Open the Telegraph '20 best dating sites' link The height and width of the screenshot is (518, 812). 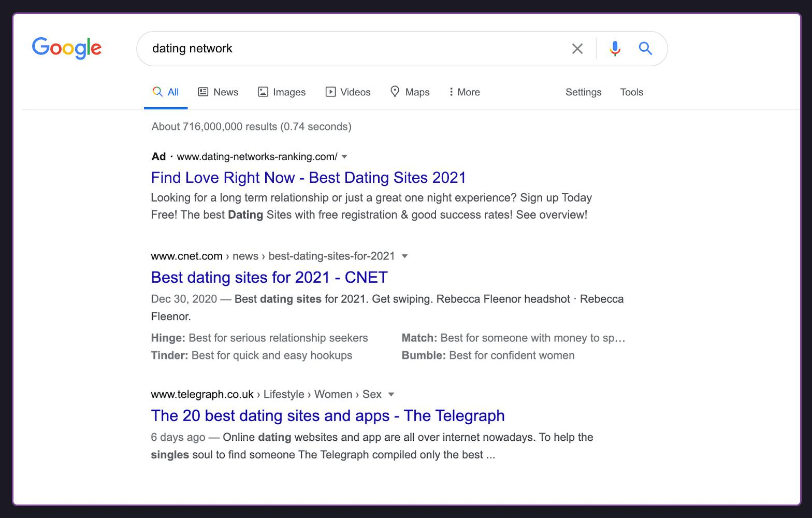(x=327, y=415)
